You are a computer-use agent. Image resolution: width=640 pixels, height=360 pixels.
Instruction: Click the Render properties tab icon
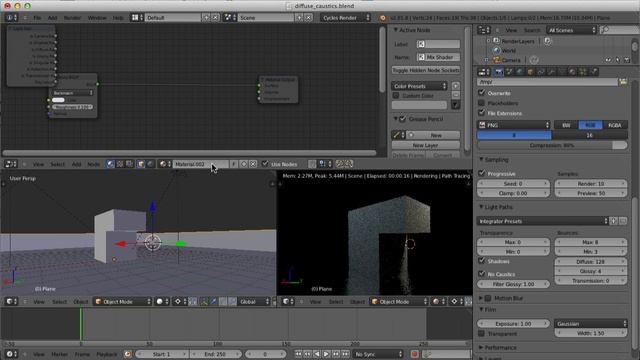[499, 72]
